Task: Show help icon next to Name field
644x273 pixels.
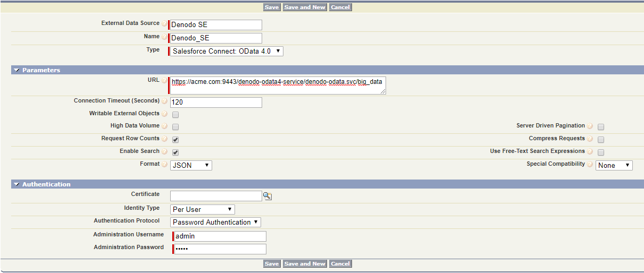Action: 164,37
